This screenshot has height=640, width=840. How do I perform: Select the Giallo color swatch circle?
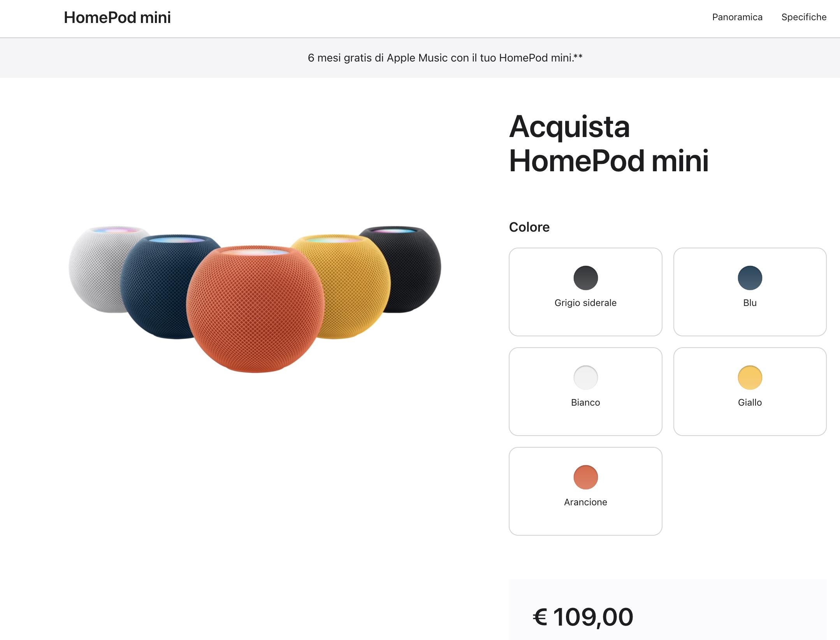point(750,378)
